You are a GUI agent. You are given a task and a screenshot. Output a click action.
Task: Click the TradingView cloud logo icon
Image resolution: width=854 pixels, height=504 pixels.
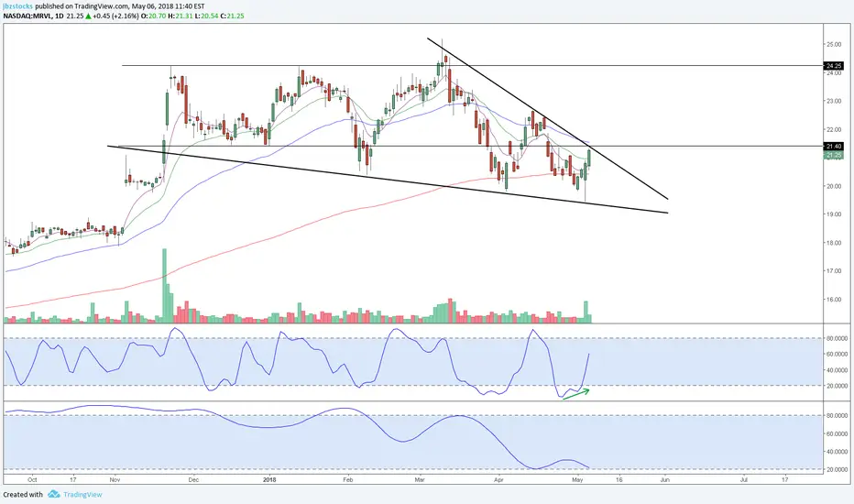[53, 494]
